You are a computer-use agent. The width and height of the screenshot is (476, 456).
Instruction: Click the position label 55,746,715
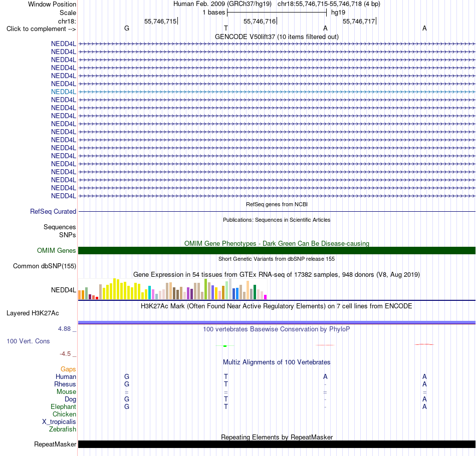coord(160,21)
